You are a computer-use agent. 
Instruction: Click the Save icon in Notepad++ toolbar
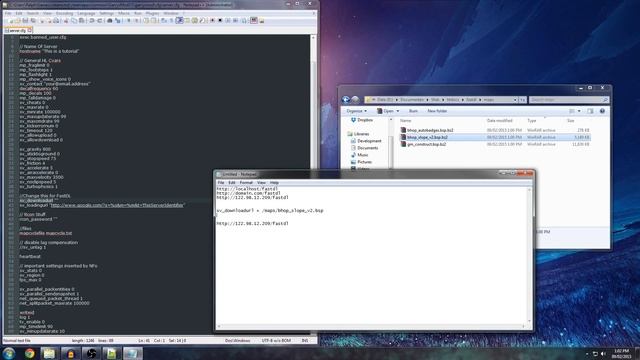[x=25, y=20]
